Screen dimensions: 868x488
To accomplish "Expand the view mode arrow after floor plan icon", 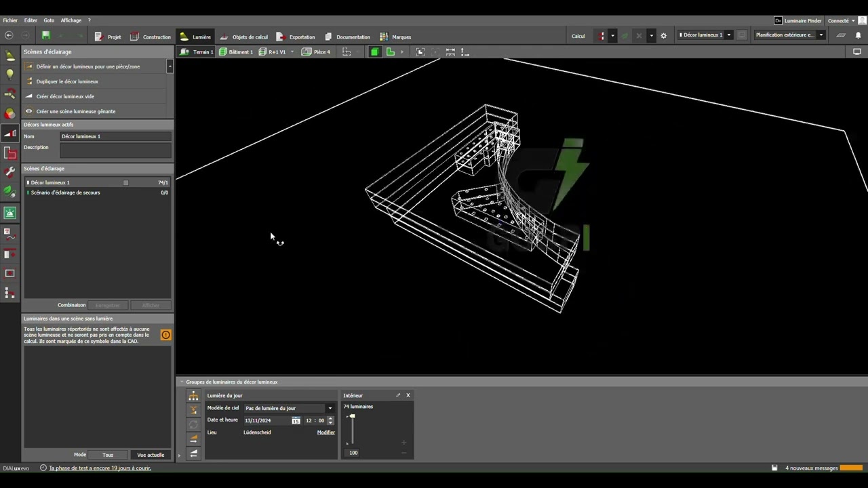I will tap(401, 52).
